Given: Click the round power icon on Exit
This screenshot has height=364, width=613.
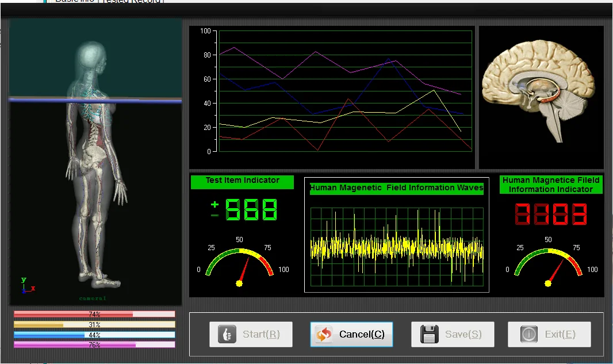Looking at the screenshot, I should coord(528,334).
